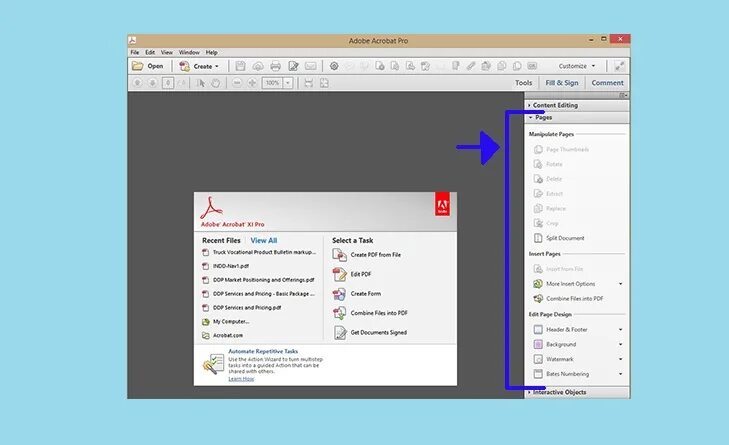Click the Read Mode expand icon
This screenshot has width=729, height=445.
tap(620, 66)
